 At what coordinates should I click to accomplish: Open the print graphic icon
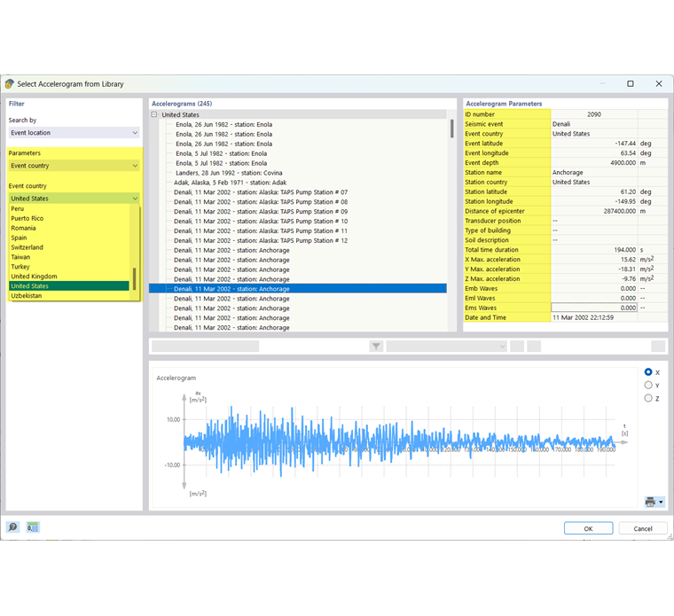(x=650, y=502)
